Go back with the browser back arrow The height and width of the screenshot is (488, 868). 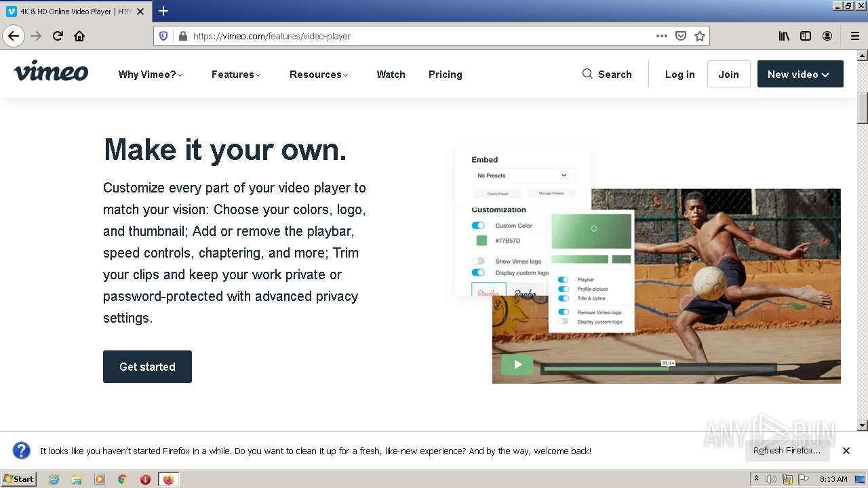pos(14,36)
